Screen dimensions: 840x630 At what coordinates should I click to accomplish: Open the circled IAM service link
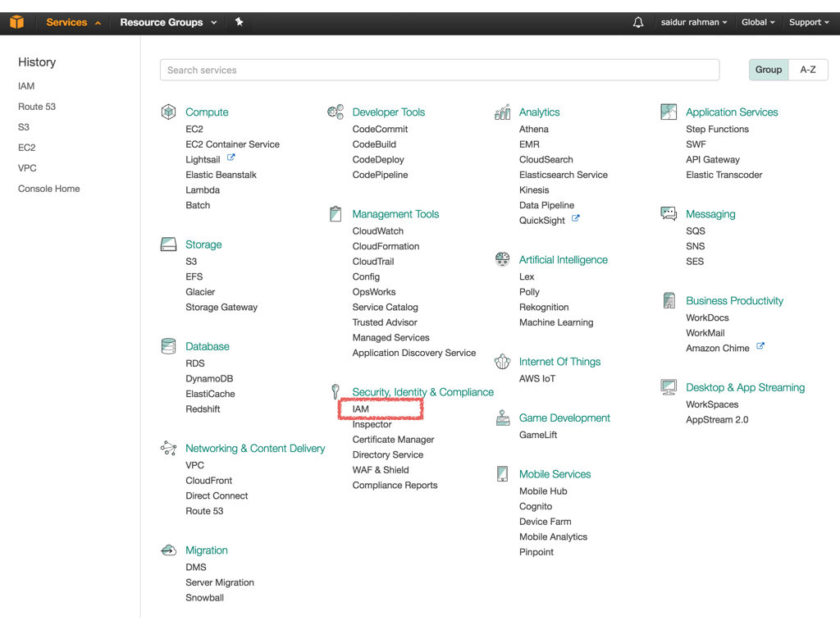pos(359,409)
